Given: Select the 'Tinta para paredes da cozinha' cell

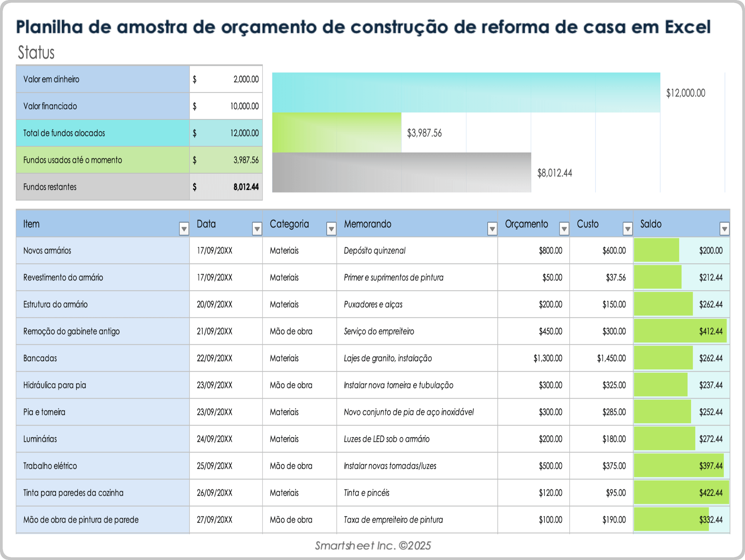Looking at the screenshot, I should pos(103,493).
